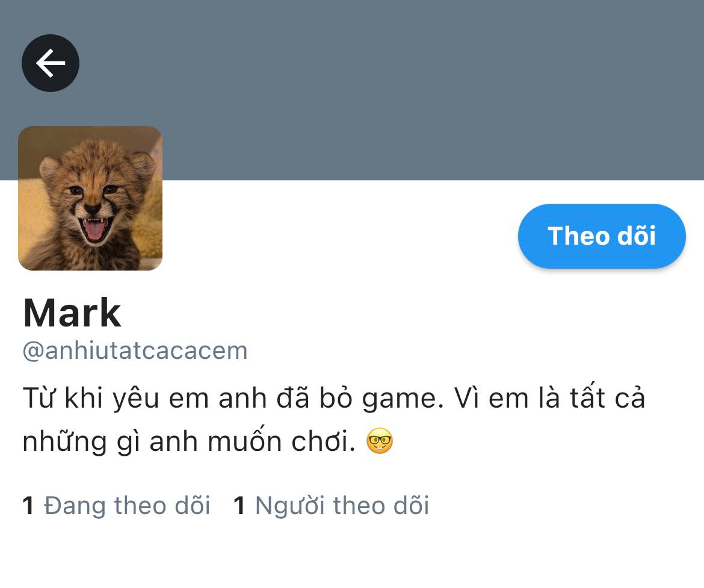Tap the cheetah's open mouth in the avatar

(94, 228)
